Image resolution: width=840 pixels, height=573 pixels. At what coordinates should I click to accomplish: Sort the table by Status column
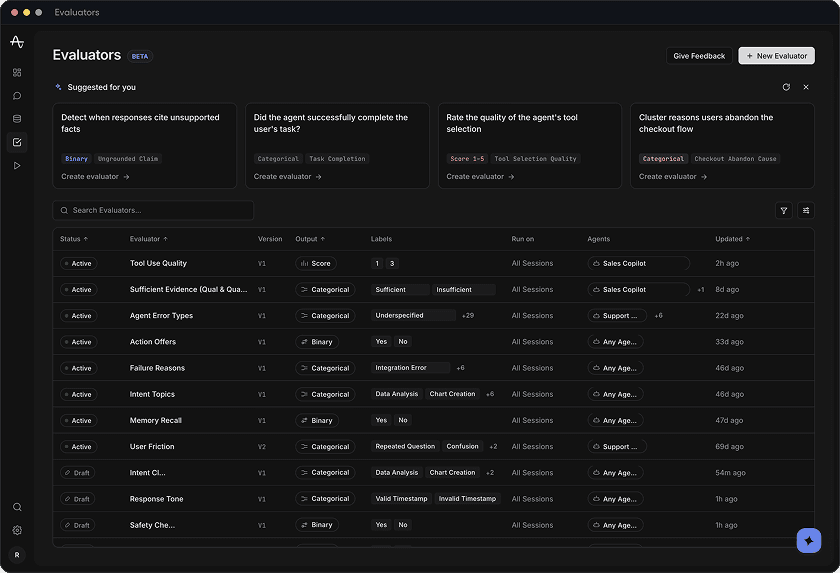[74, 239]
